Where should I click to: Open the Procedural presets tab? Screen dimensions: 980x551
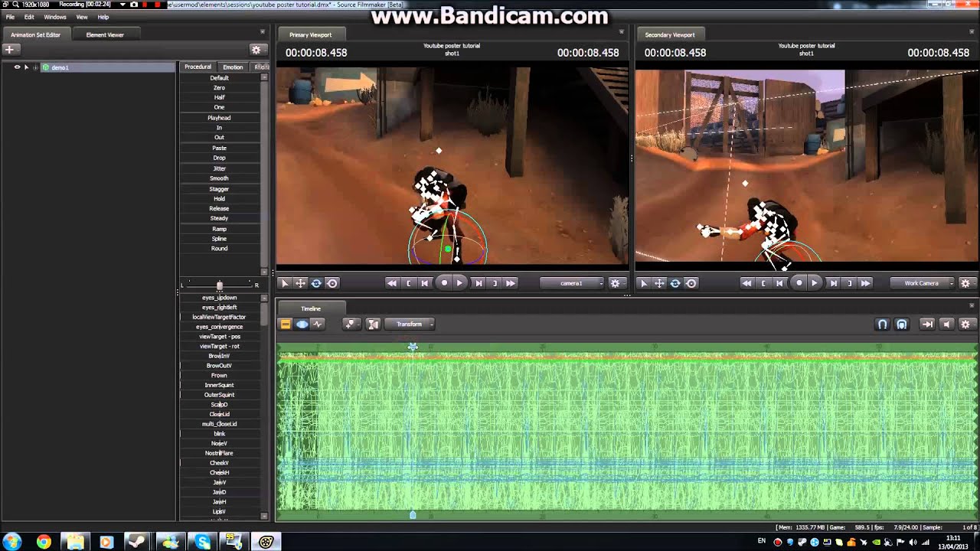(x=198, y=67)
